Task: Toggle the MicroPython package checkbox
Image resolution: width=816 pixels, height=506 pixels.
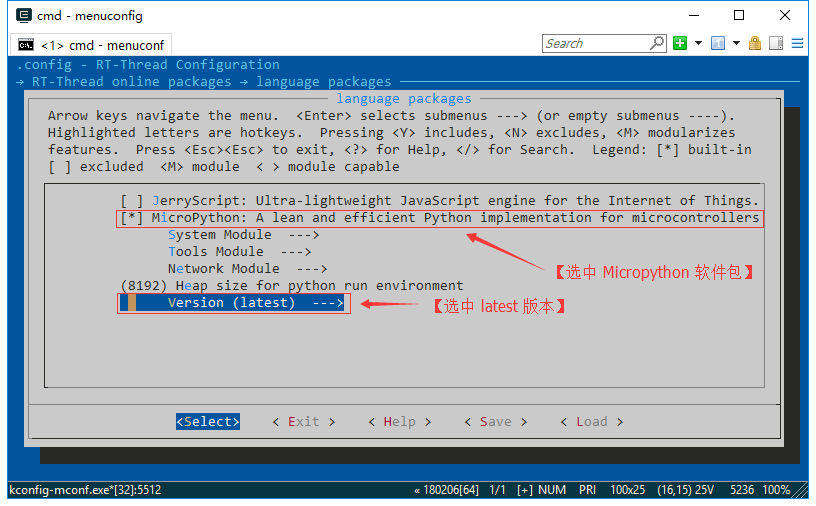Action: pyautogui.click(x=132, y=217)
